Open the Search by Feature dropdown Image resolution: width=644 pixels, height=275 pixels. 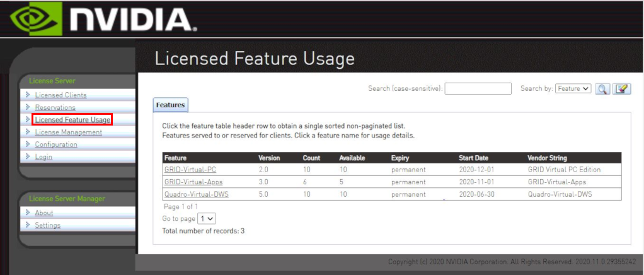[x=573, y=89]
